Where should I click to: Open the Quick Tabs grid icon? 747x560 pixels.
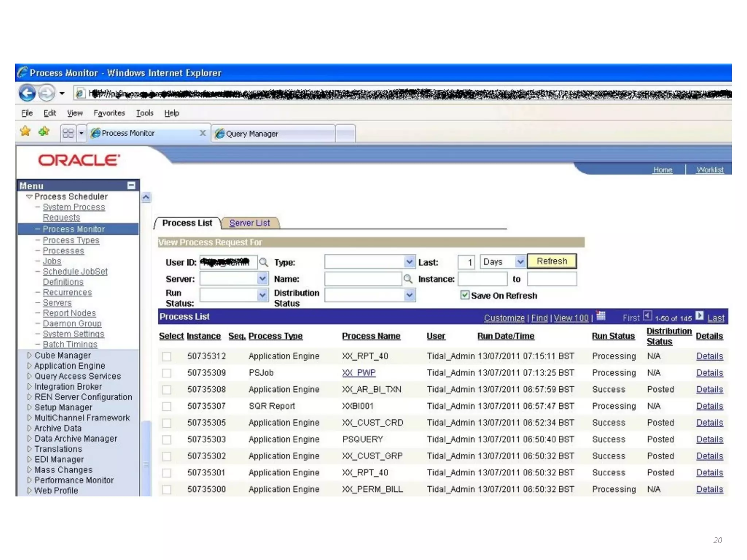[x=68, y=133]
